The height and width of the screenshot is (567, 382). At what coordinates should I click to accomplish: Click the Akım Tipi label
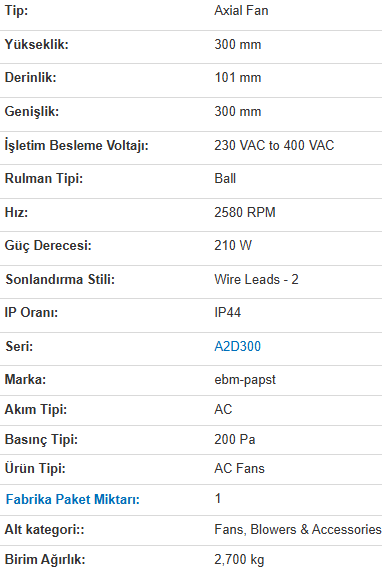(36, 410)
